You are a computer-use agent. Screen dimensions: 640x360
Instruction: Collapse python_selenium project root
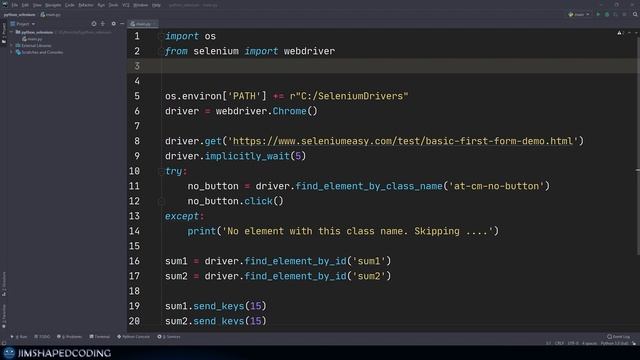tap(12, 32)
